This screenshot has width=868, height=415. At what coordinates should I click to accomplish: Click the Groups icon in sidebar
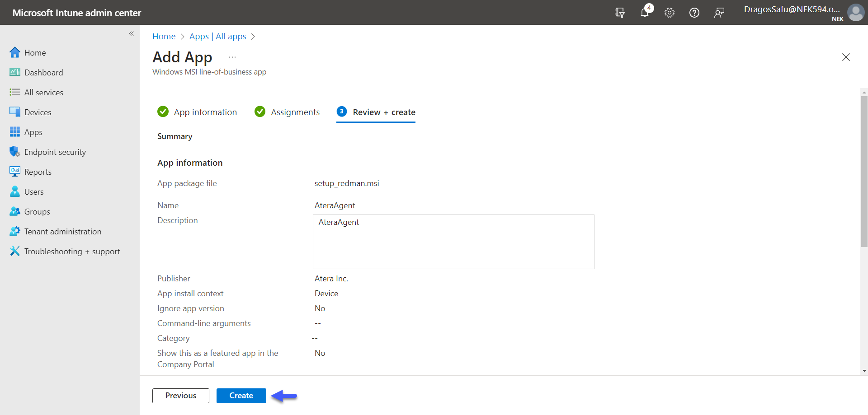tap(15, 211)
